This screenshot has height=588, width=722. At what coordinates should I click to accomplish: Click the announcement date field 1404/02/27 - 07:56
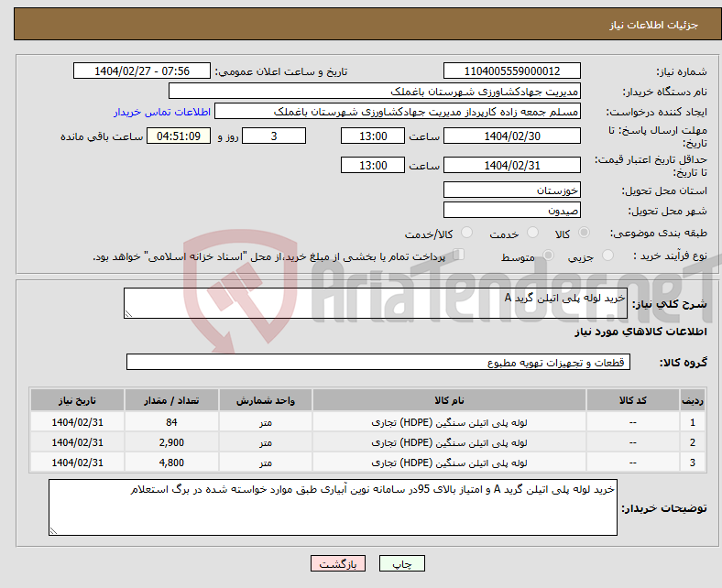[x=141, y=71]
